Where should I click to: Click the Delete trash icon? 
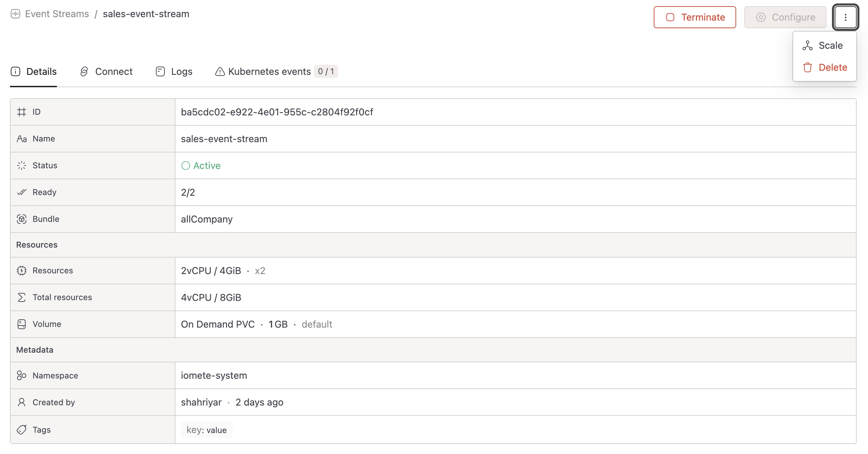[807, 67]
